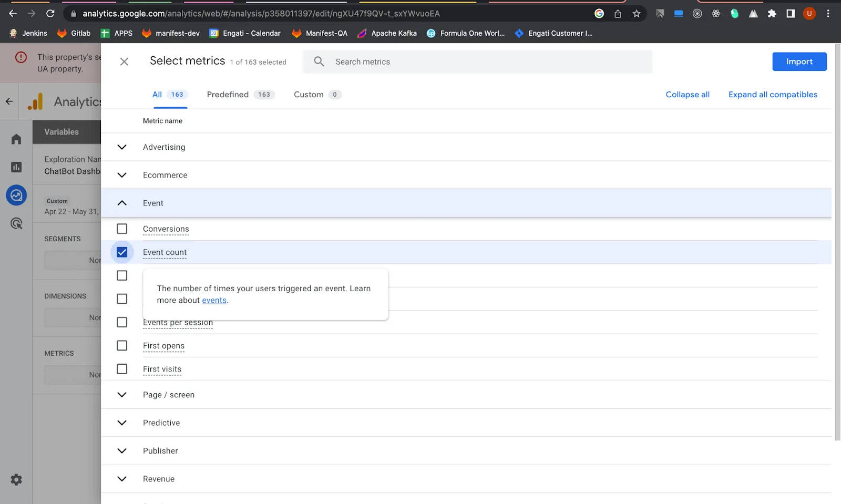Open the Apache Kafka bookmark
Viewport: 841px width, 504px height.
387,33
